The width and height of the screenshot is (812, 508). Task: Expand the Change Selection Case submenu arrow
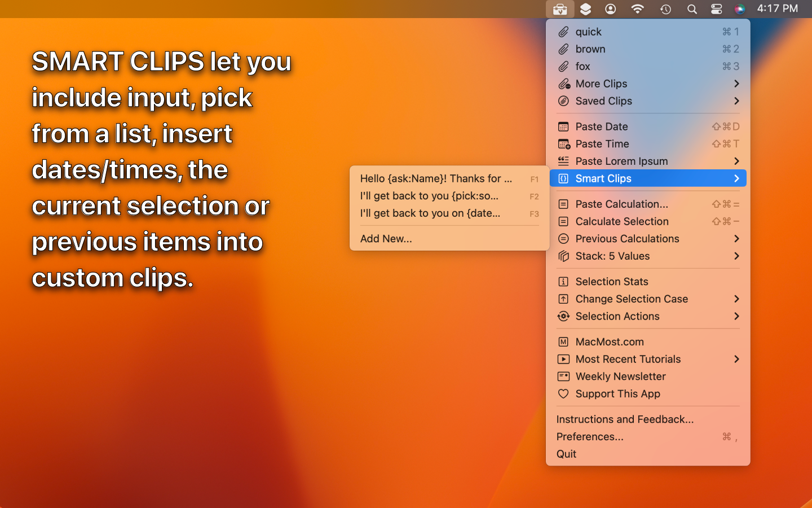[x=736, y=299]
